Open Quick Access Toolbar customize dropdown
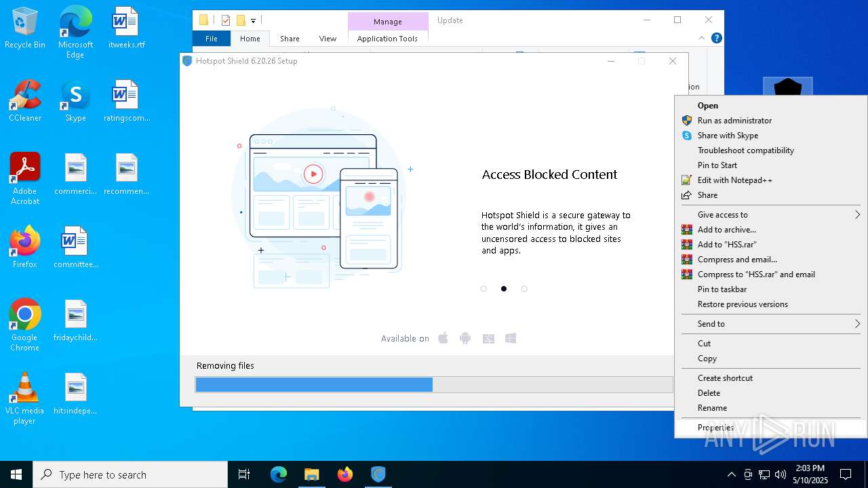868x488 pixels. click(253, 20)
